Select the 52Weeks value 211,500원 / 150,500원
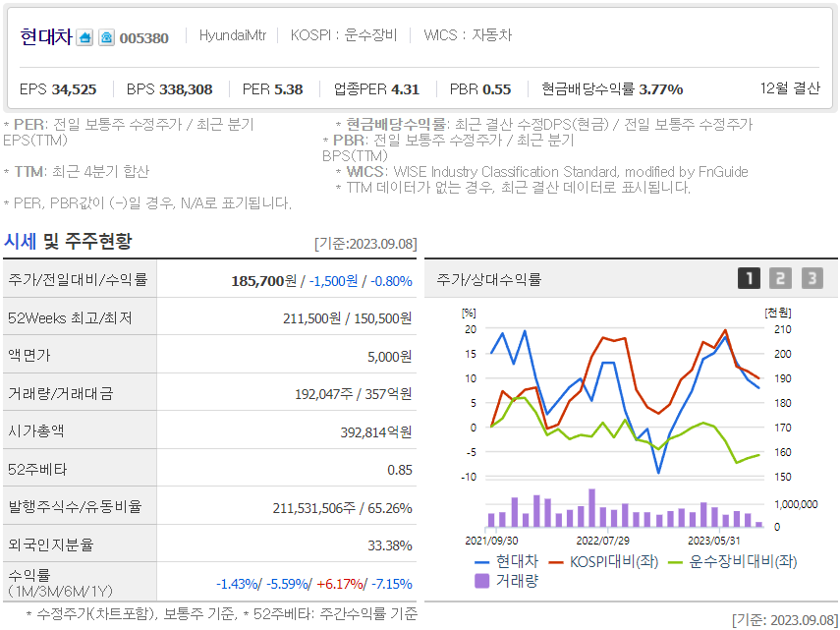Image resolution: width=840 pixels, height=630 pixels. coord(347,318)
